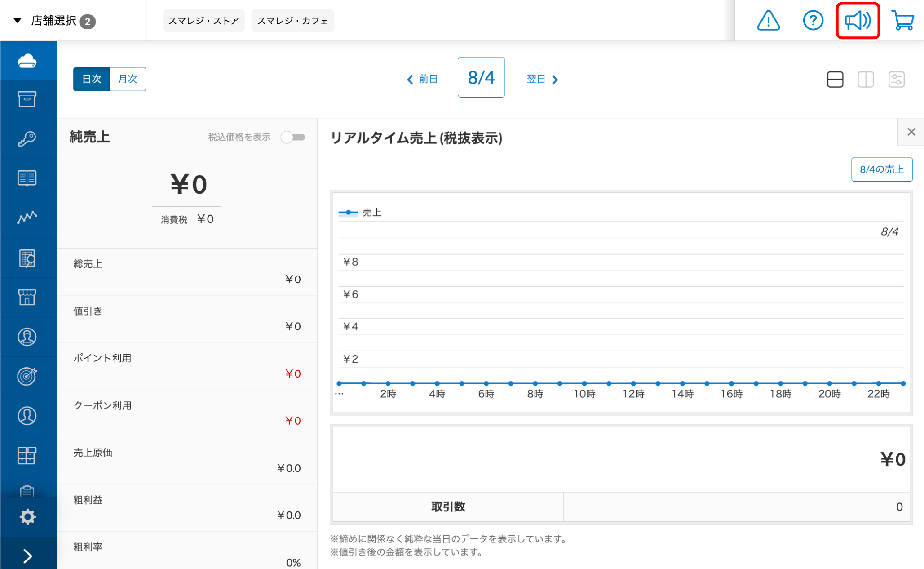Click the ポイント利用 row
The width and height of the screenshot is (924, 569).
(x=187, y=366)
